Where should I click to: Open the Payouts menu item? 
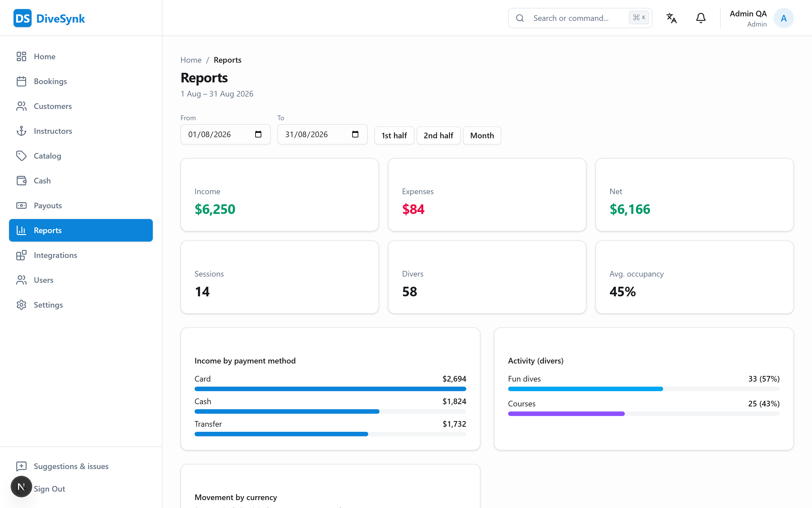pos(81,206)
